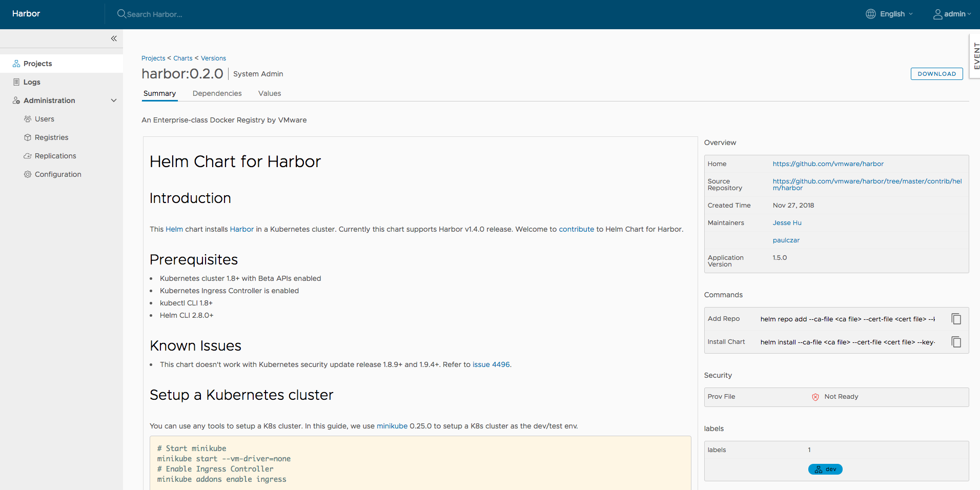
Task: Click the Projects icon in sidebar
Action: pyautogui.click(x=16, y=64)
